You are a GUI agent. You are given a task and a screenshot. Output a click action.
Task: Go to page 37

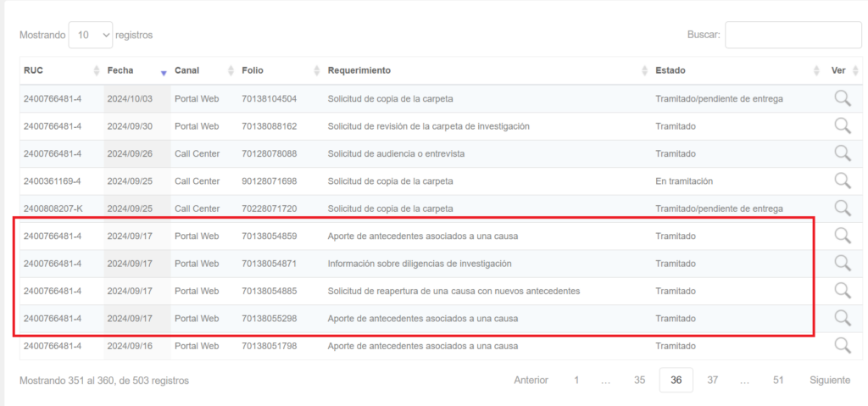pos(712,381)
